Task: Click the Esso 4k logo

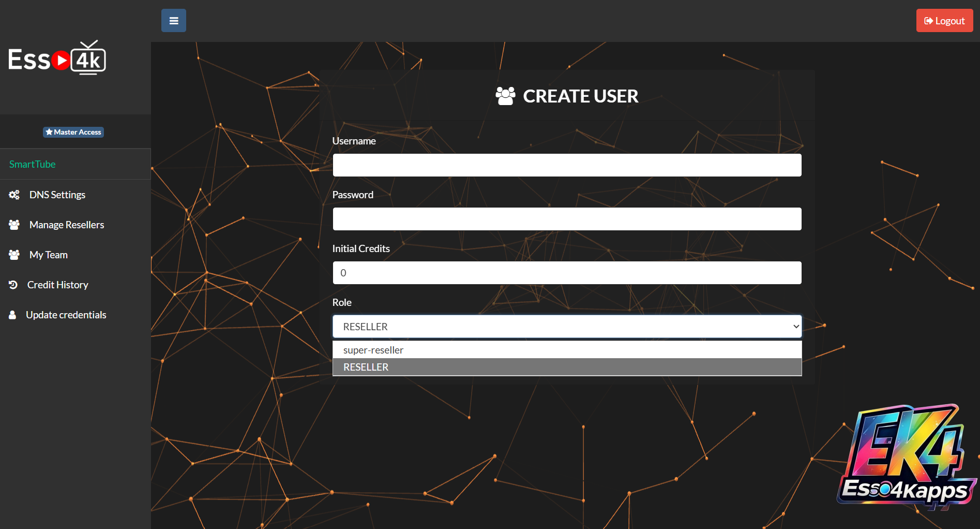Action: [x=57, y=59]
